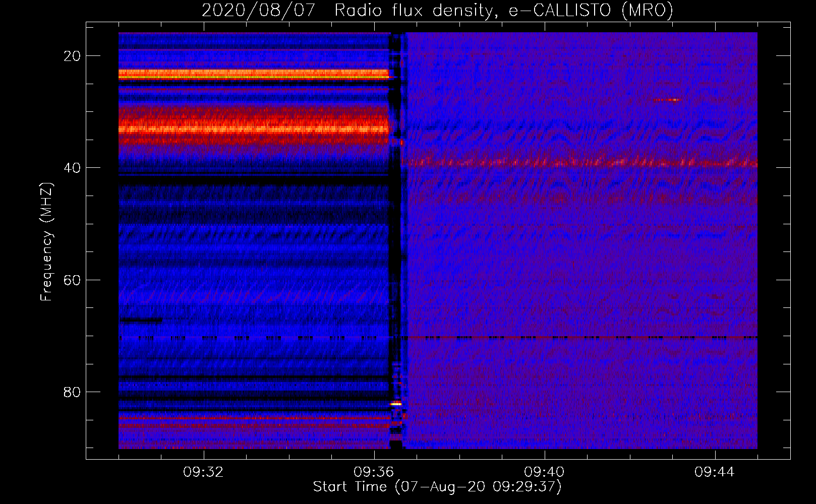The height and width of the screenshot is (504, 816).
Task: Click the frequency tick label 80
Action: coord(72,392)
